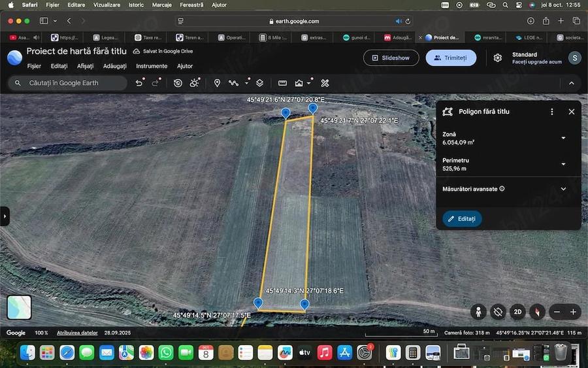The image size is (588, 368).
Task: Open the polygon panel three-dot menu
Action: [x=551, y=112]
